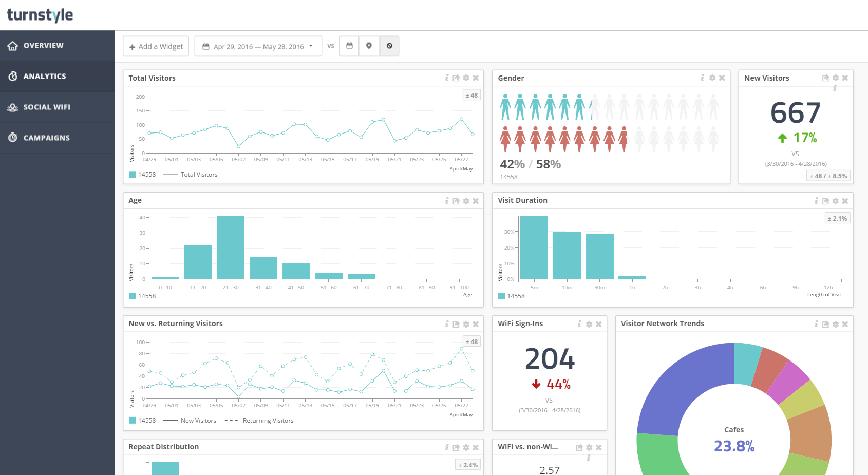This screenshot has height=475, width=868.
Task: Remove the Repeat Distribution widget
Action: (x=476, y=448)
